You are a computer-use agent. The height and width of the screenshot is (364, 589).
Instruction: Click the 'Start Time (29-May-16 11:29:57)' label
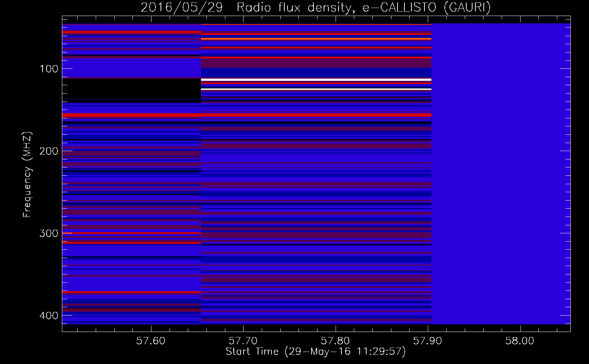[316, 352]
